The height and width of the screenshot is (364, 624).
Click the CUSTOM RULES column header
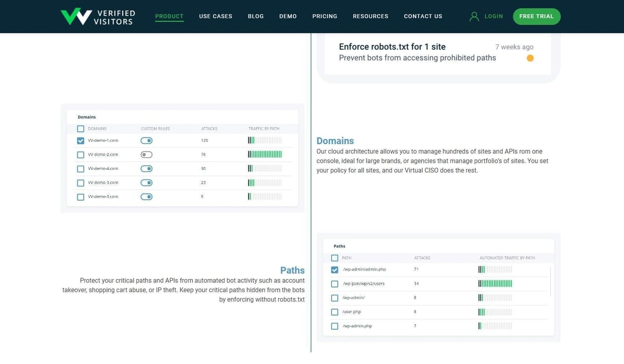155,128
